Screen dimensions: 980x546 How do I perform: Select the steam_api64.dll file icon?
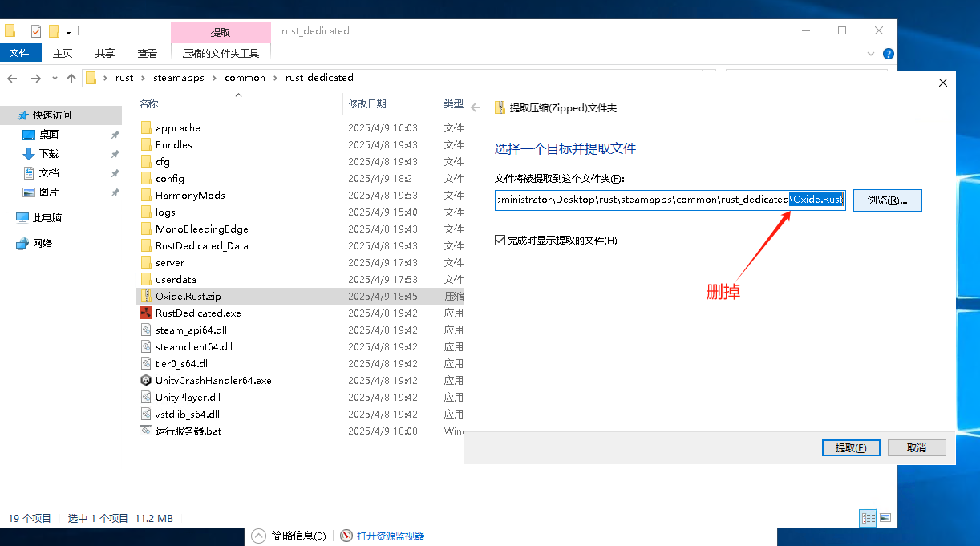[x=146, y=330]
